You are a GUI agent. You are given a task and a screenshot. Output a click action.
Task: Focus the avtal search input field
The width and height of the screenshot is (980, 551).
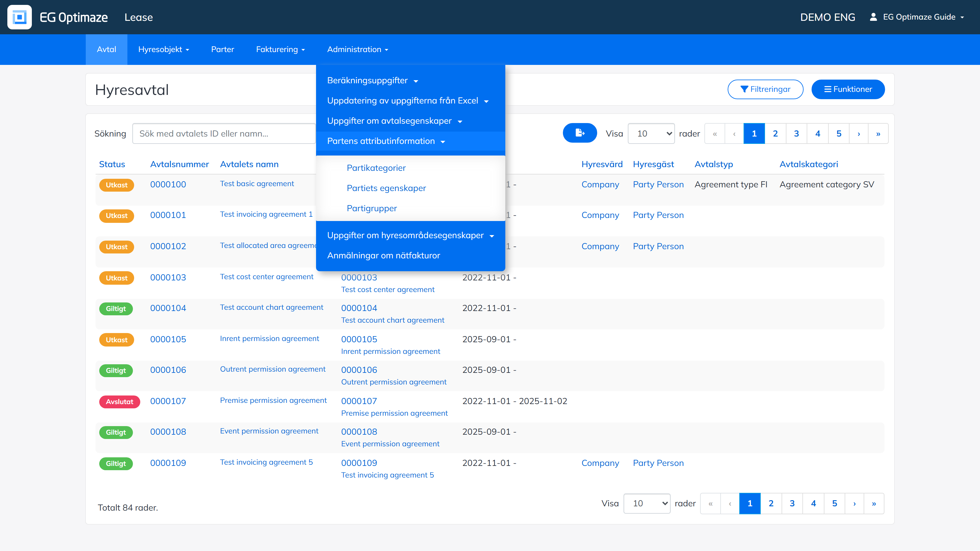224,133
